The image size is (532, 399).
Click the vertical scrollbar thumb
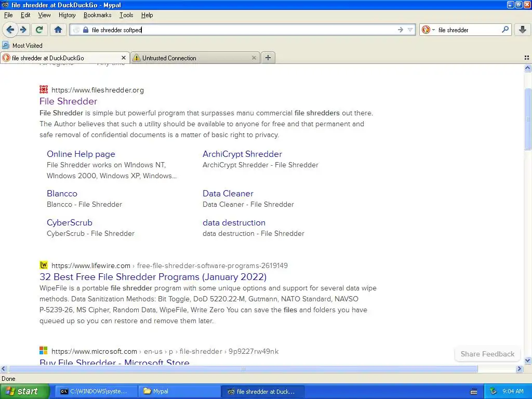[x=528, y=119]
